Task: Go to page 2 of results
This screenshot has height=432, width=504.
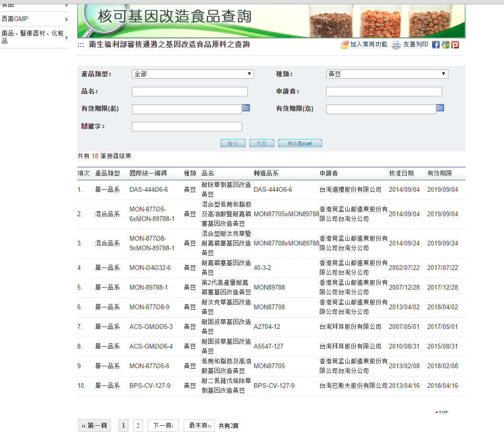Action: point(138,425)
